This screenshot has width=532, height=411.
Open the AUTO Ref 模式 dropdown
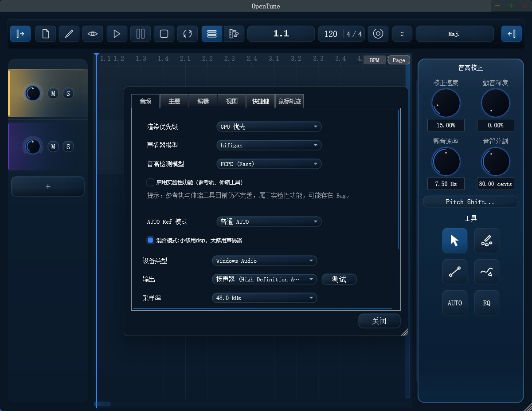coord(269,221)
